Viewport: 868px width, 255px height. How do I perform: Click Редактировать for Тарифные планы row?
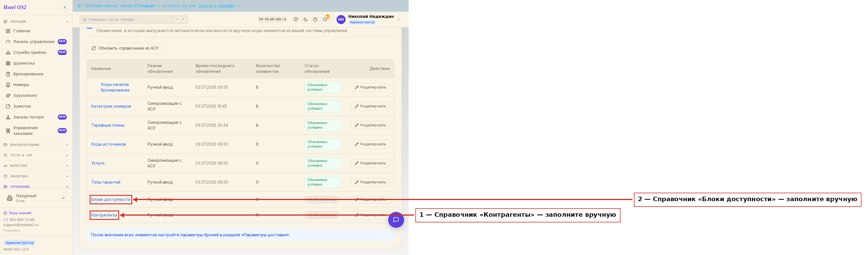pos(370,125)
